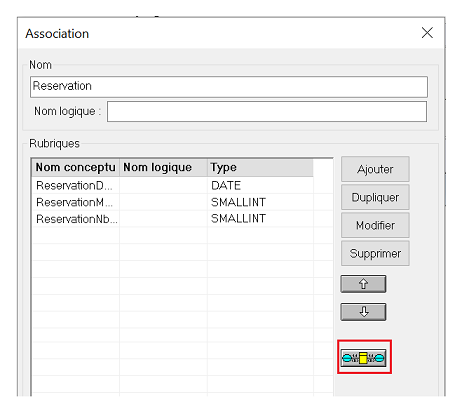Image resolution: width=469 pixels, height=409 pixels.
Task: Click the move rubrique up arrow button
Action: tap(363, 284)
